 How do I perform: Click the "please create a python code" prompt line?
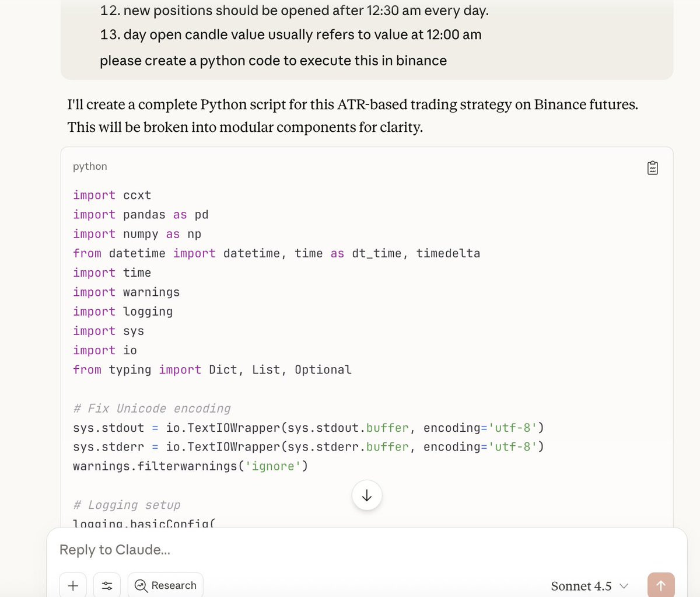point(273,61)
